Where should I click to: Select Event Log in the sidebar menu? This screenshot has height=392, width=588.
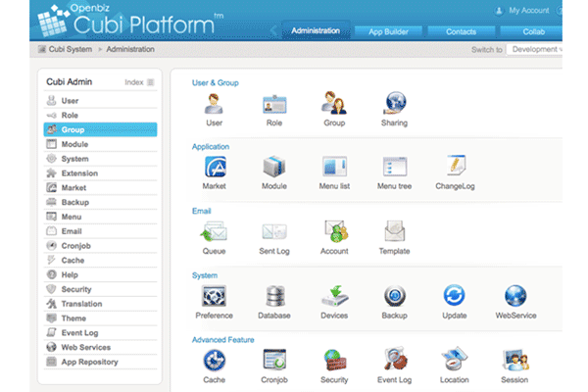coord(100,333)
